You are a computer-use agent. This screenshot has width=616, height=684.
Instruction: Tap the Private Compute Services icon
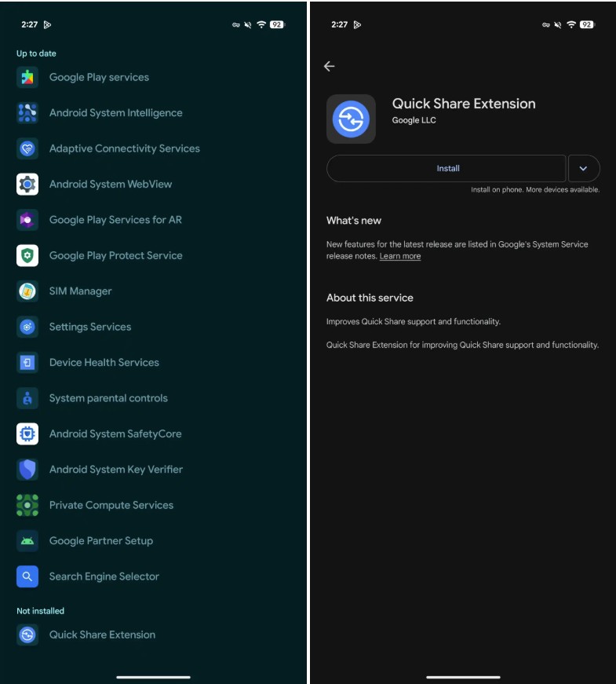point(27,506)
